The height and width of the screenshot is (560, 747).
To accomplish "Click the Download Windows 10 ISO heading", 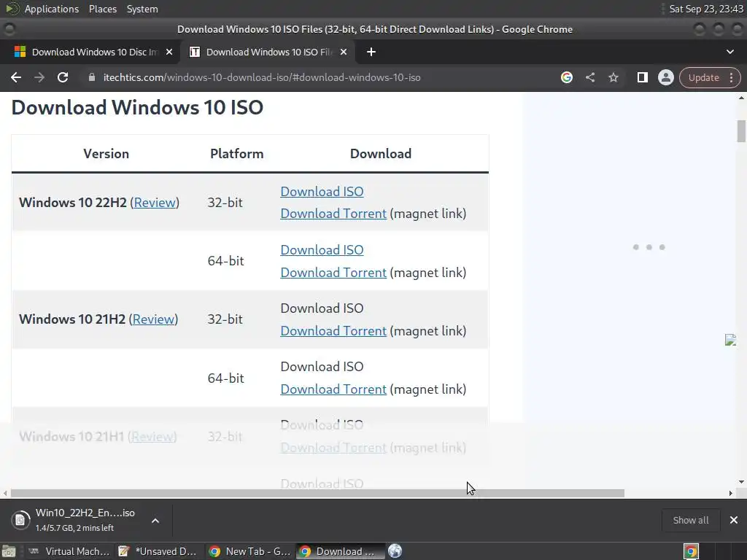I will coord(137,107).
